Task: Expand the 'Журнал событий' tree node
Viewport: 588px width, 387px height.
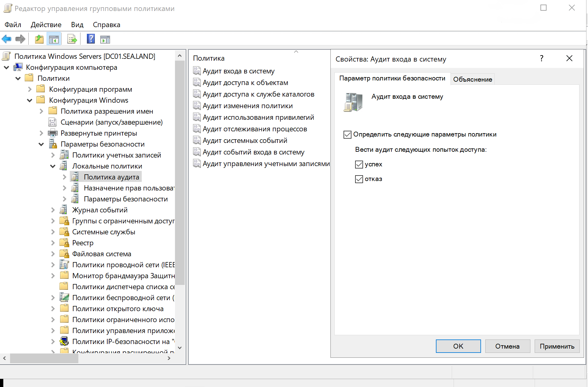Action: pos(53,210)
